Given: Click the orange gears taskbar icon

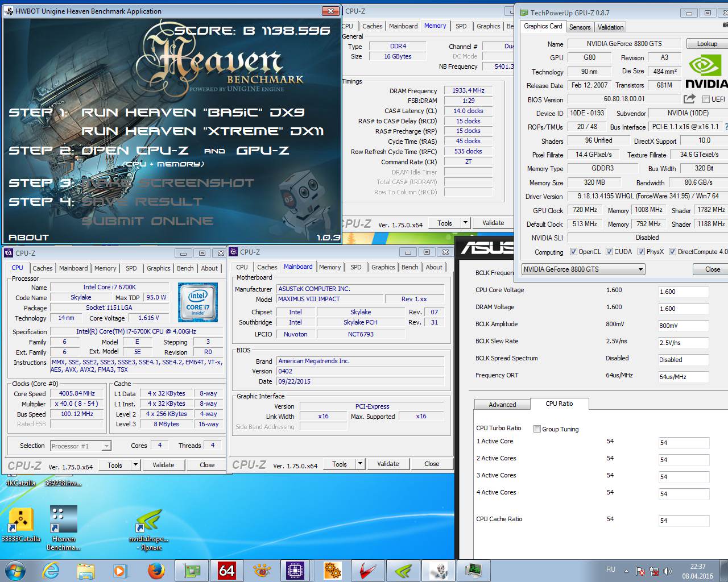Looking at the screenshot, I should 332,570.
